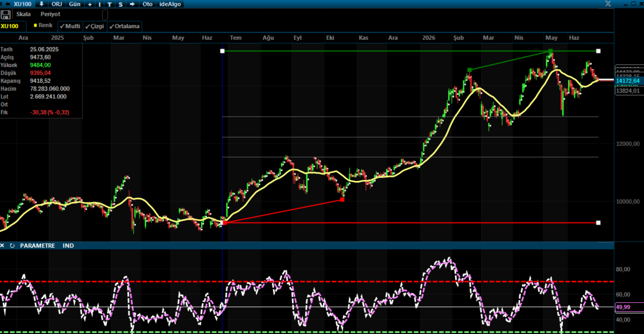Click the S toolbar icon

121,4
